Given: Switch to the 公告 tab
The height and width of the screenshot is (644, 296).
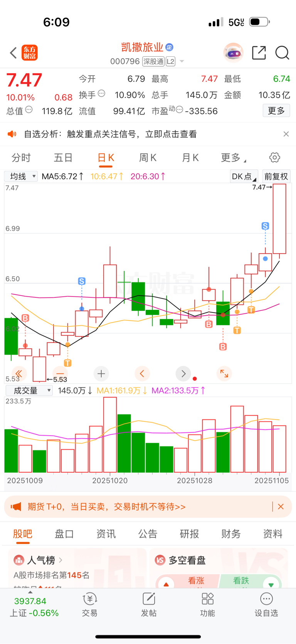Looking at the screenshot, I should tap(148, 534).
